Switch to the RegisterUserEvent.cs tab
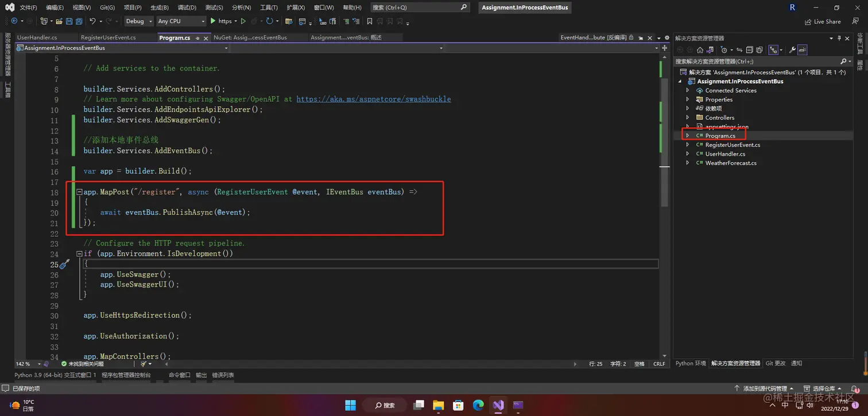The width and height of the screenshot is (868, 416). (108, 37)
